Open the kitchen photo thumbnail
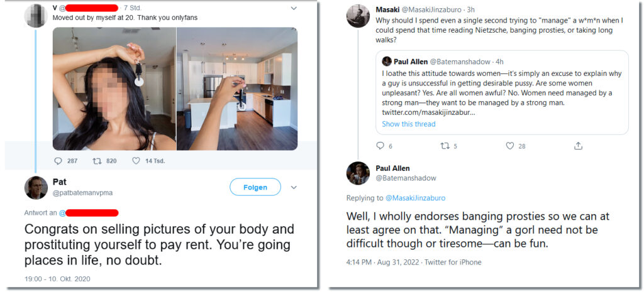644x292 pixels. coord(237,89)
